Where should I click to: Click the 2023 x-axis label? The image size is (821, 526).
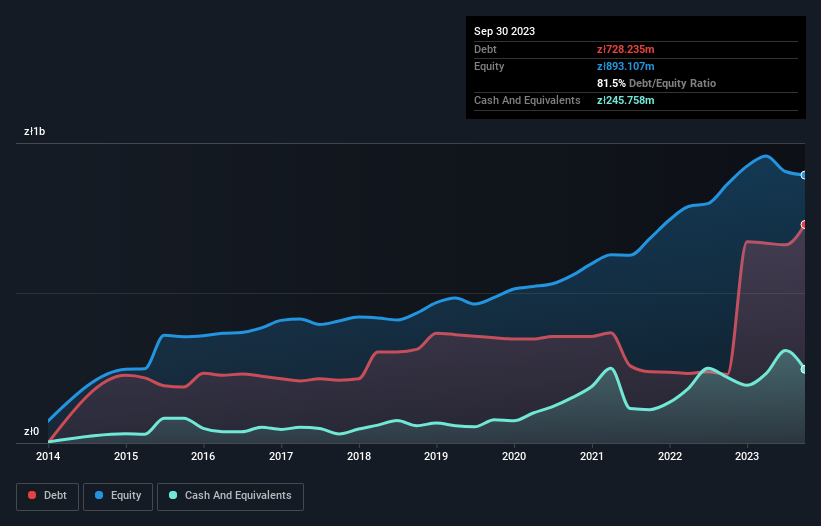click(x=747, y=456)
